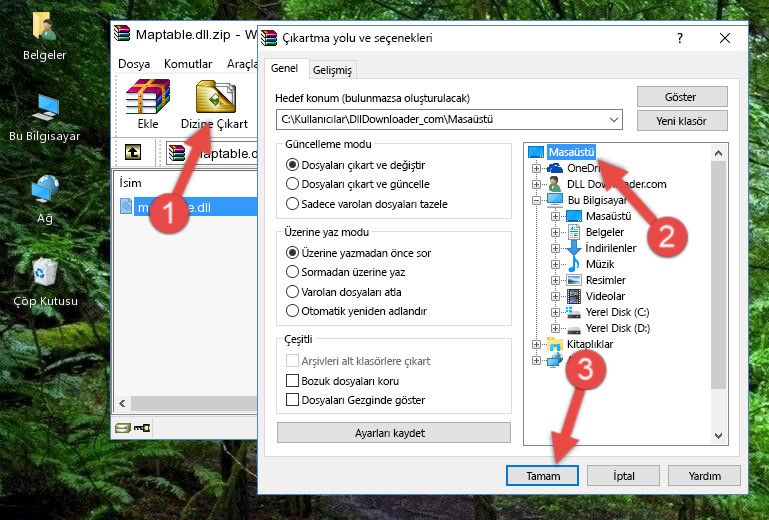Select the DLL Downloader.com user icon in tree

(x=555, y=184)
